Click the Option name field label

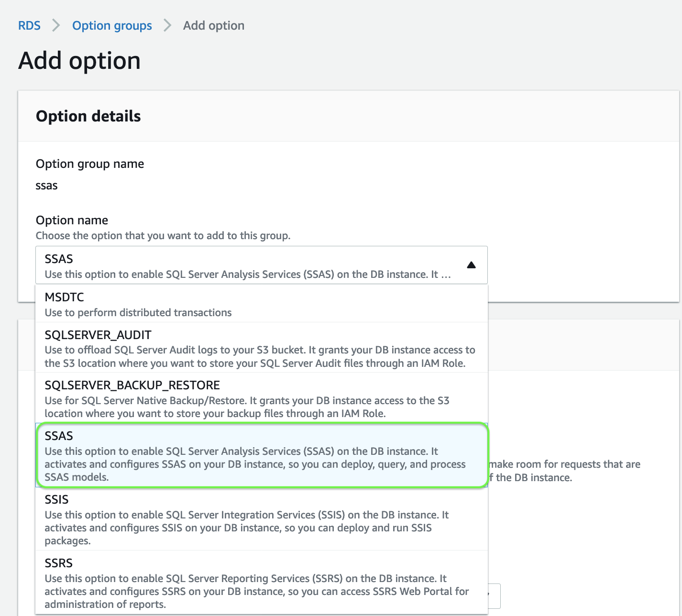(x=72, y=220)
